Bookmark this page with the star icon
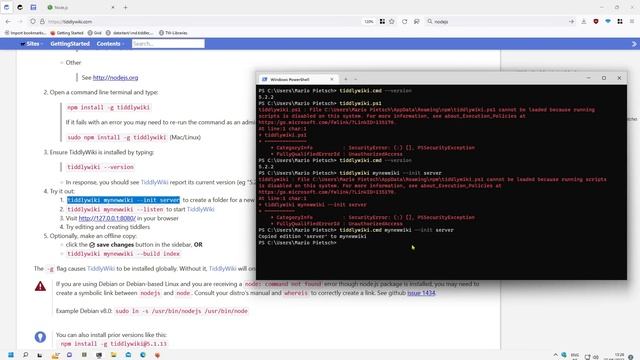Viewport: 640px width, 360px height. (x=392, y=22)
